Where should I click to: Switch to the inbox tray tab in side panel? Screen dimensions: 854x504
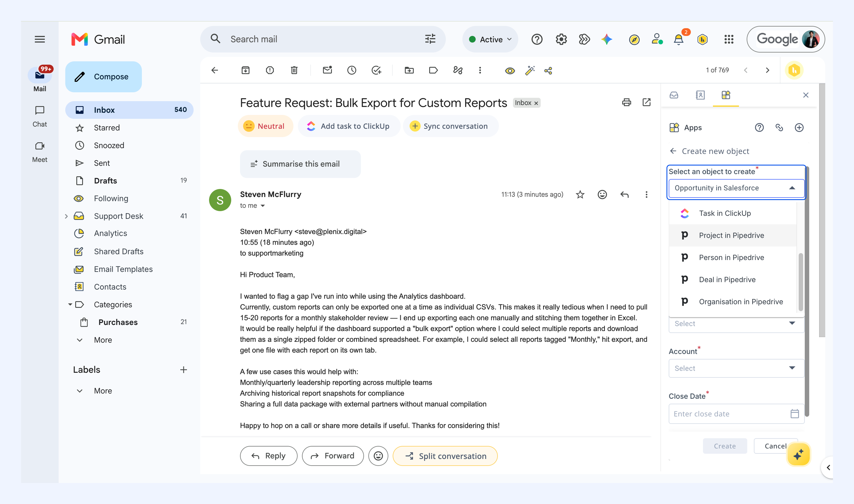coord(674,95)
